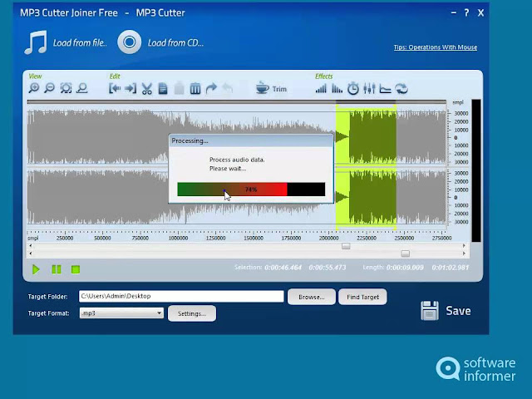Pause playback
The width and height of the screenshot is (532, 399).
[57, 269]
